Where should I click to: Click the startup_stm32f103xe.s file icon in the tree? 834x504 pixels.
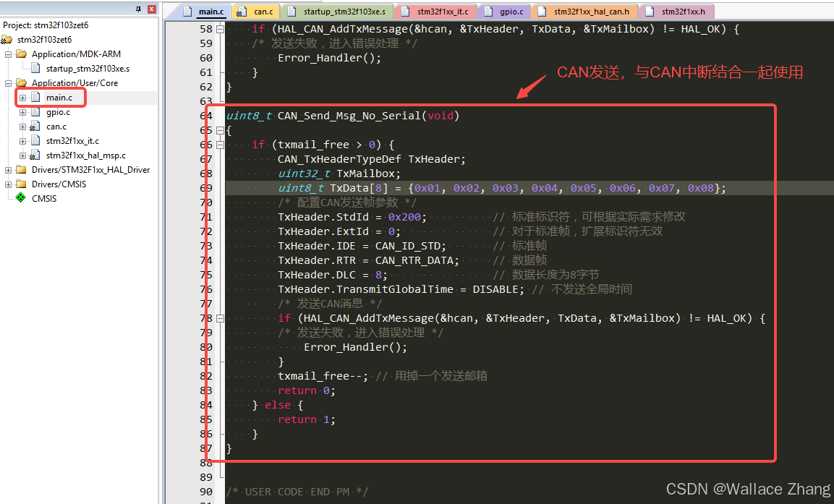tap(35, 69)
